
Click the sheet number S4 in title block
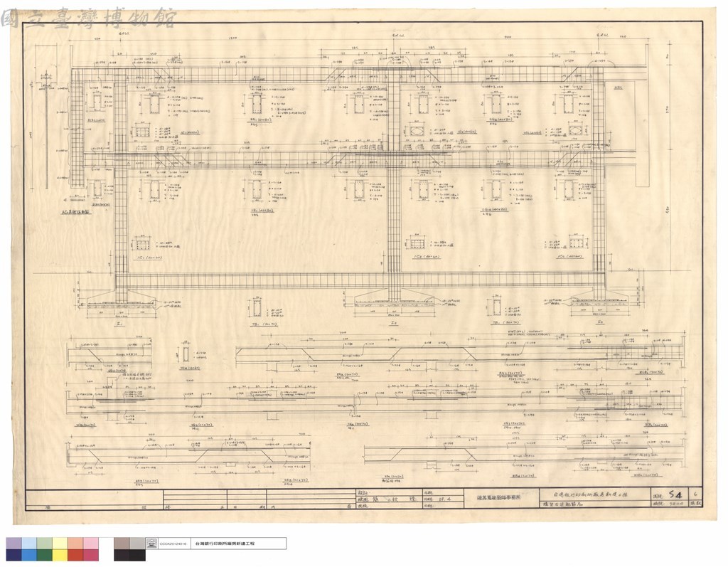675,495
